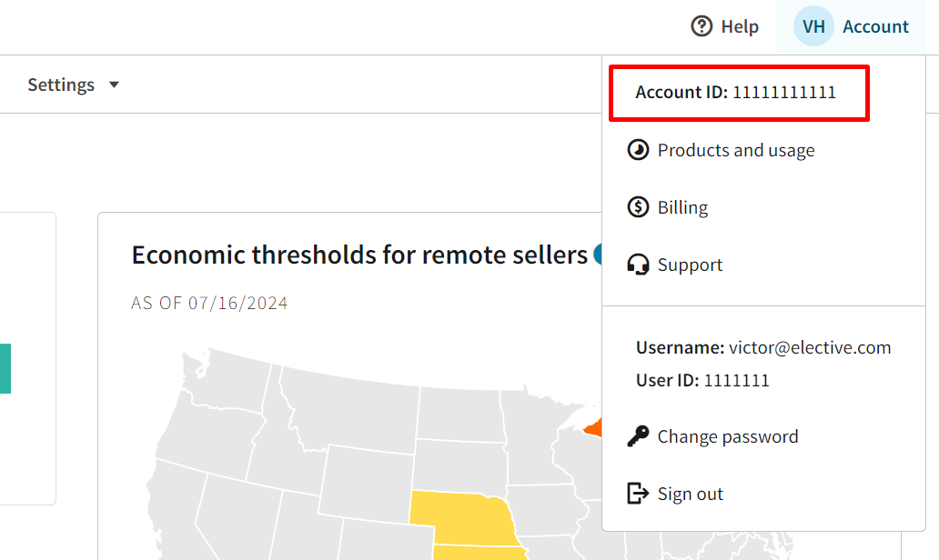Click the orange highlighted region on map
Screen dimensions: 939x560
coord(593,425)
